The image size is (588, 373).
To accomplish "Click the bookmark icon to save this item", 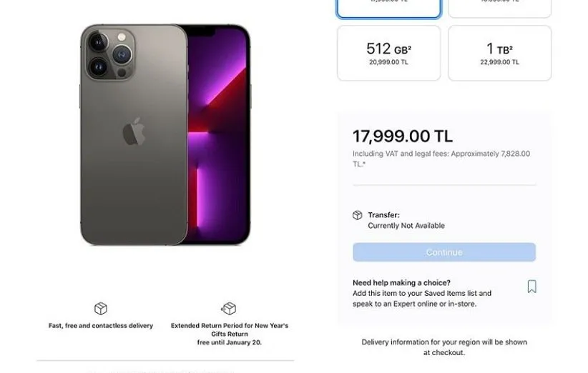I will pyautogui.click(x=531, y=287).
